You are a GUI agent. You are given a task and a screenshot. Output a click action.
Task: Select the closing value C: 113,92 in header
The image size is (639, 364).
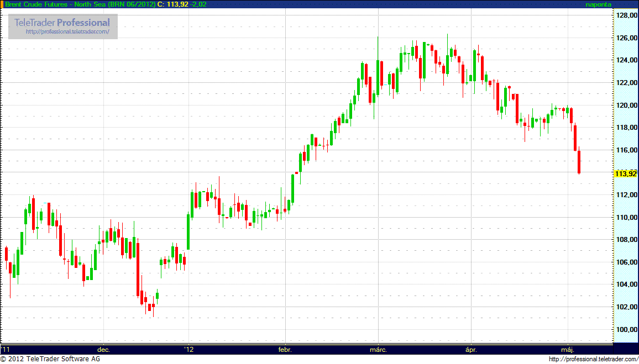click(172, 4)
